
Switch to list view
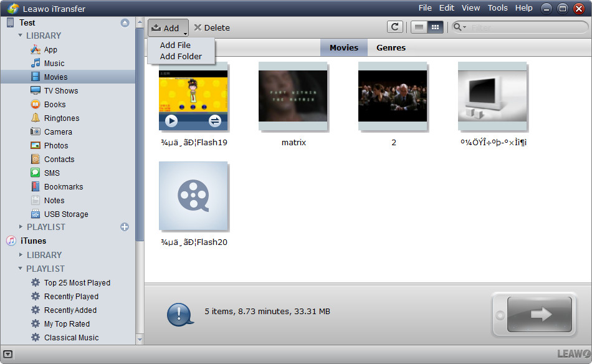[x=419, y=27]
